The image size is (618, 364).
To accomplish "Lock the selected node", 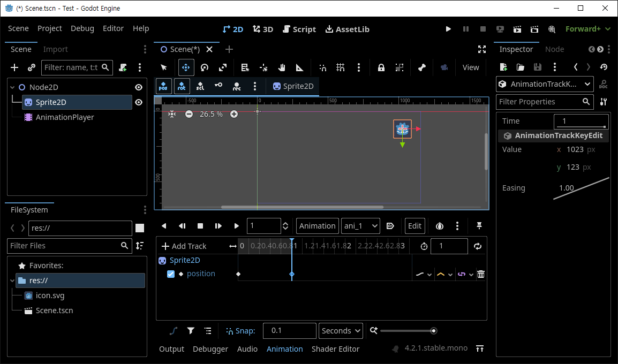I will (381, 67).
